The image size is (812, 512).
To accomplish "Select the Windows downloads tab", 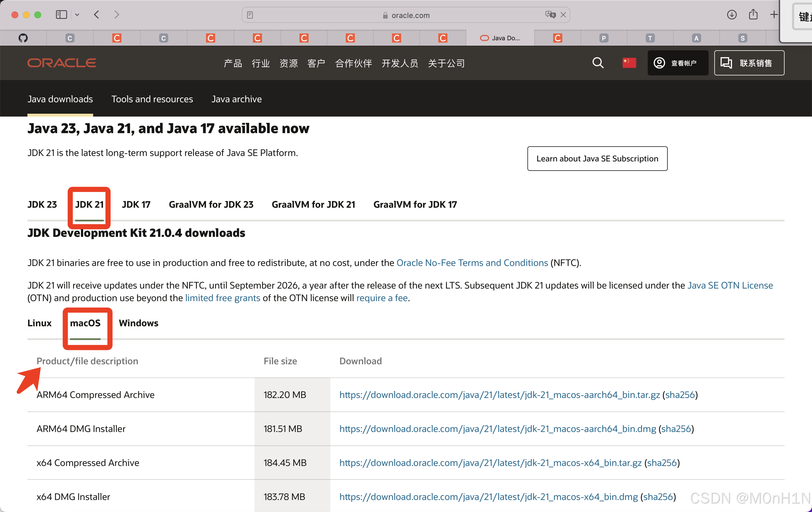I will [138, 323].
